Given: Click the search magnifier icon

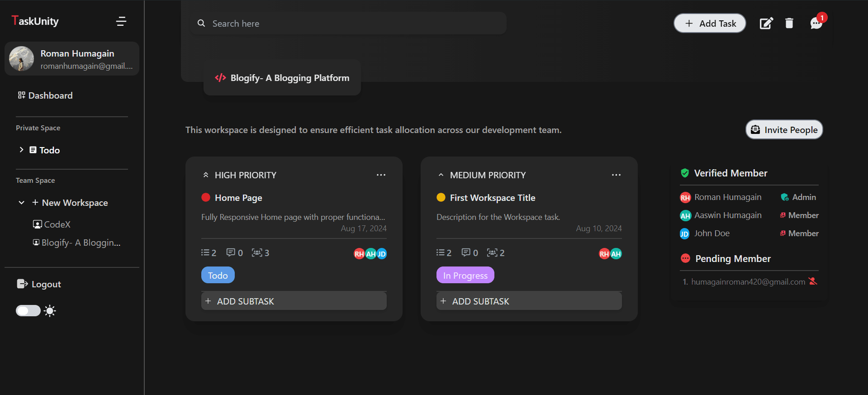Looking at the screenshot, I should coord(201,23).
